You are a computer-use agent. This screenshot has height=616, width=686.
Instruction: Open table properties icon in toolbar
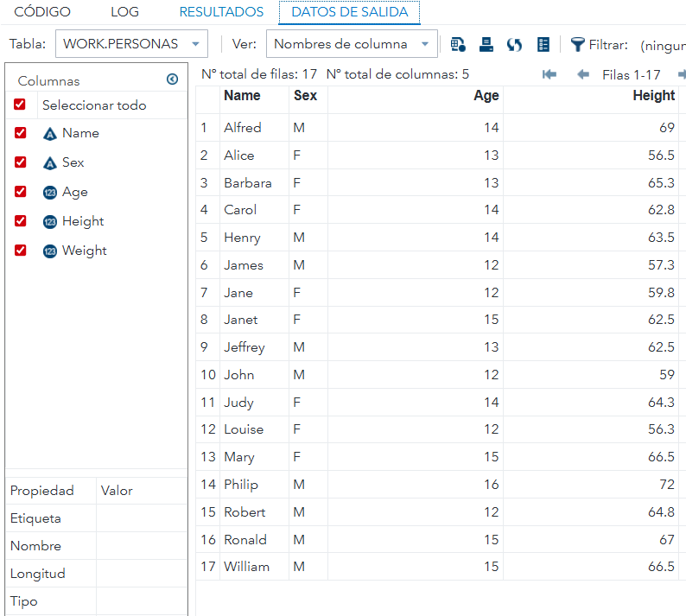click(458, 44)
